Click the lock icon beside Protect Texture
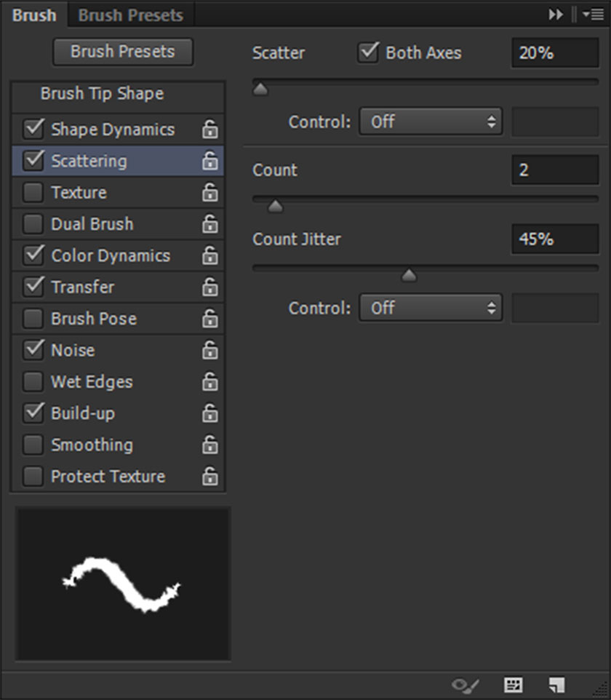The image size is (611, 700). coord(209,477)
